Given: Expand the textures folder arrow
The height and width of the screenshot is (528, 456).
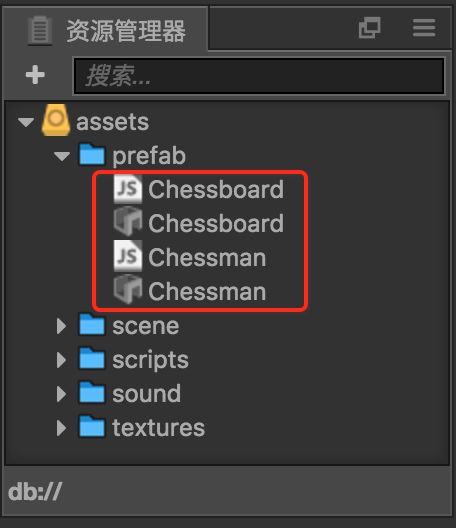Looking at the screenshot, I should coord(61,428).
